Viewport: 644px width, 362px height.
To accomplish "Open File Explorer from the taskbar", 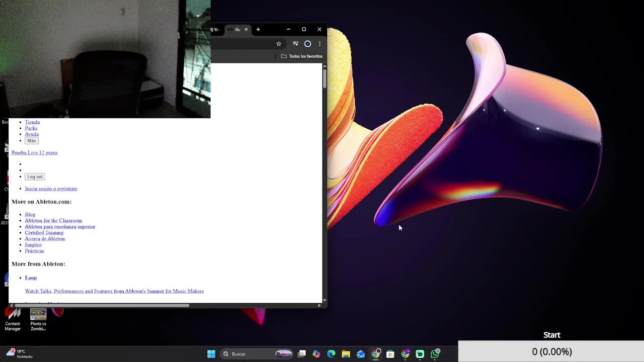I will pos(346,354).
